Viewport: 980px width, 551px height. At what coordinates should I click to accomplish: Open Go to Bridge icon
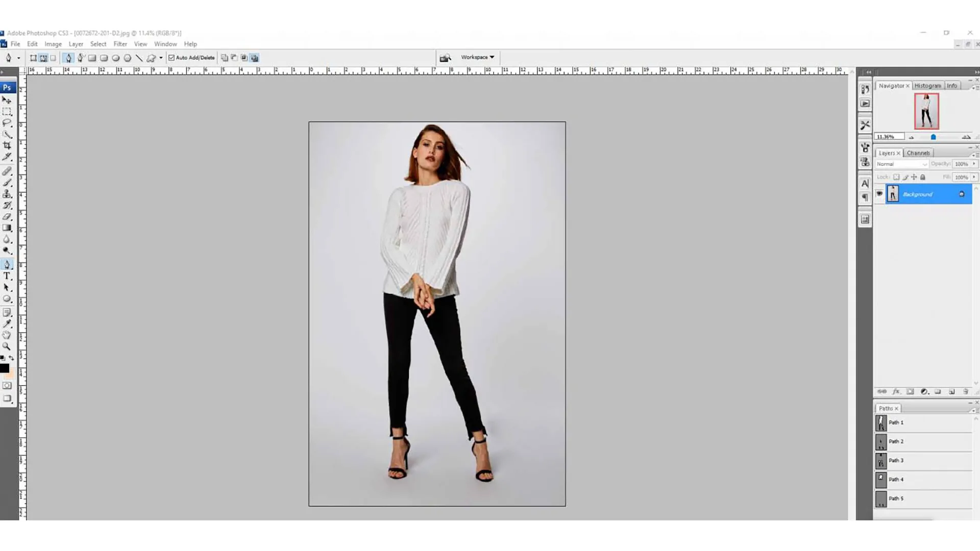pyautogui.click(x=445, y=58)
